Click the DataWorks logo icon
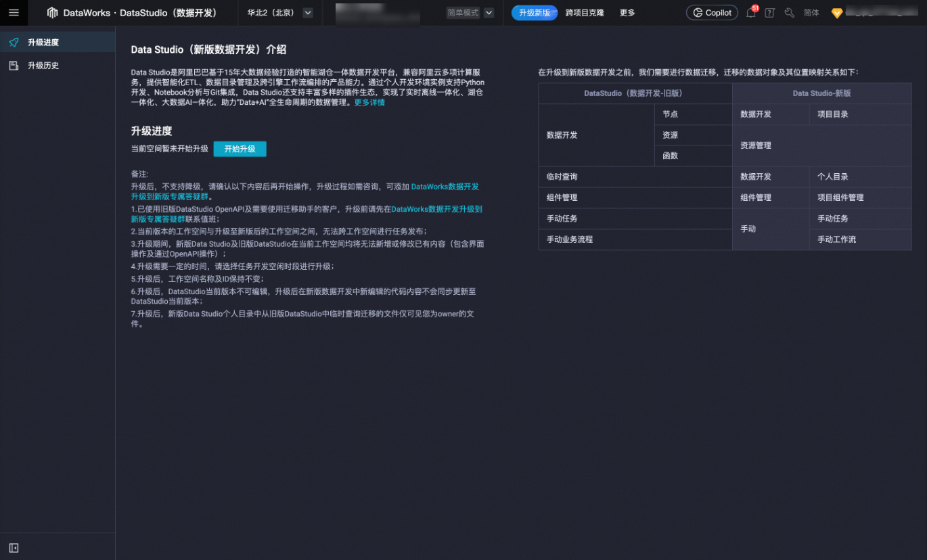This screenshot has width=927, height=560. click(x=52, y=12)
